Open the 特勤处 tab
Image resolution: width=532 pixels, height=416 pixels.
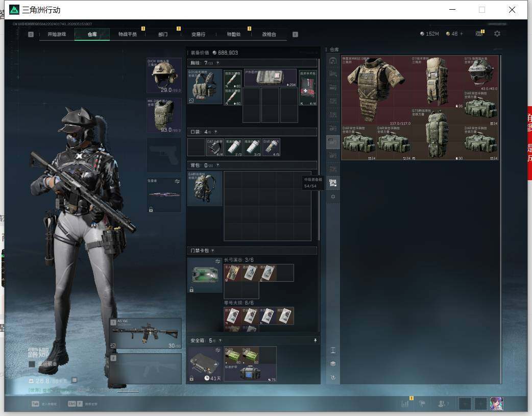(234, 34)
